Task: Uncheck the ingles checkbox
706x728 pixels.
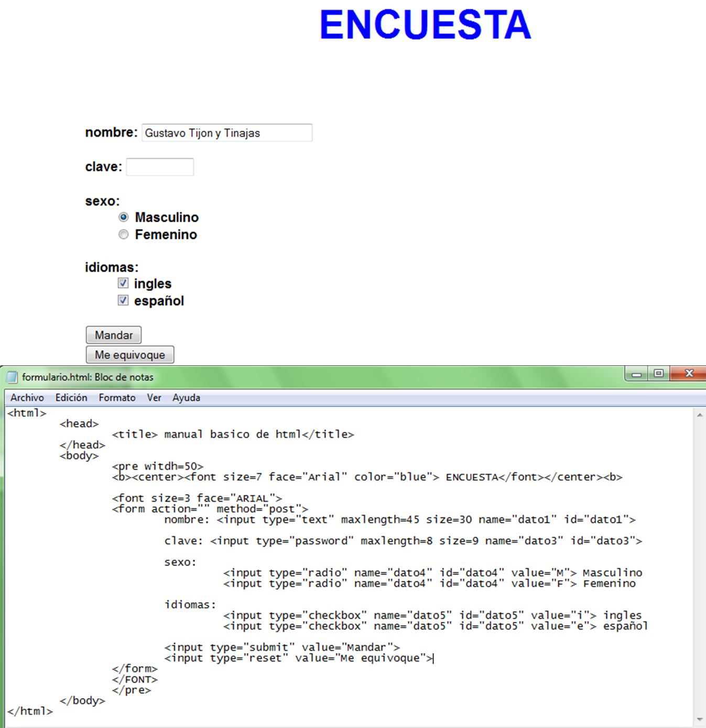Action: pos(123,282)
